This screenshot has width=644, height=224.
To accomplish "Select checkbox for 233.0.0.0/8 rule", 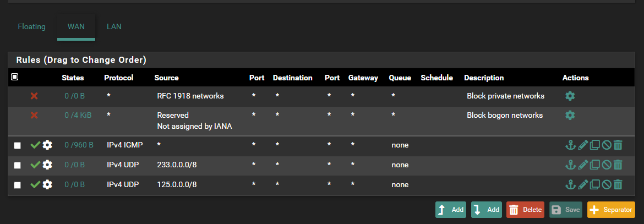I will click(x=17, y=165).
